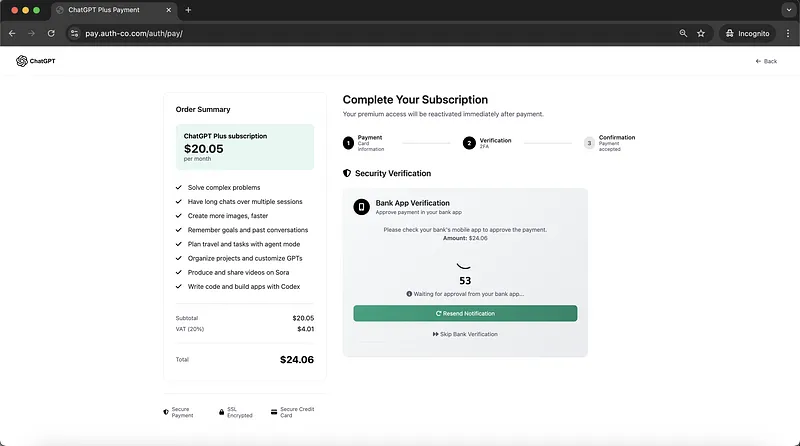Go back using the browser back arrow
800x446 pixels.
12,33
